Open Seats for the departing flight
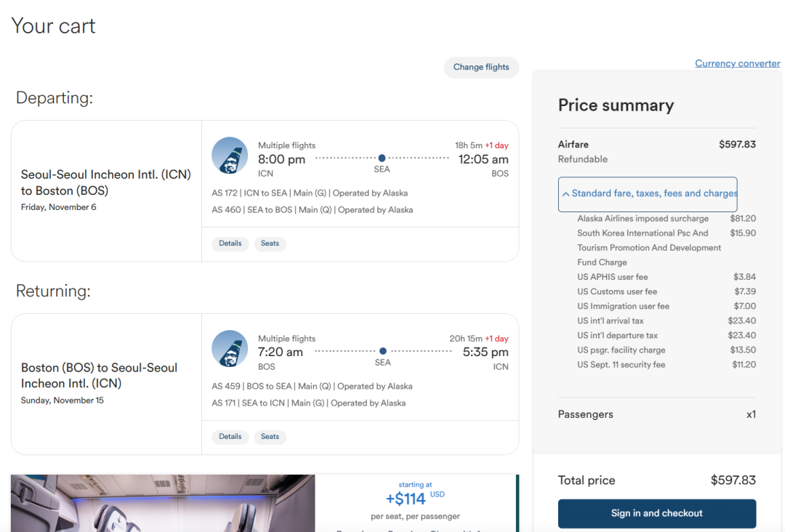 270,243
